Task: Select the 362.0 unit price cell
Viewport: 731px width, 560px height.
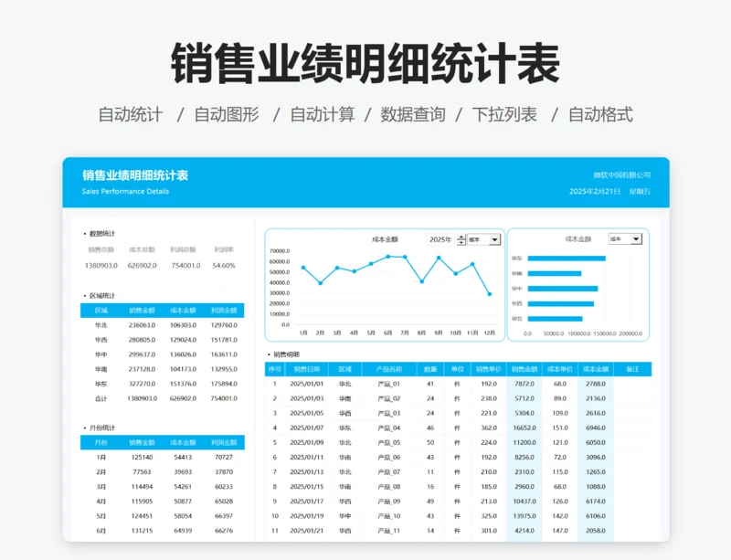Action: [489, 428]
